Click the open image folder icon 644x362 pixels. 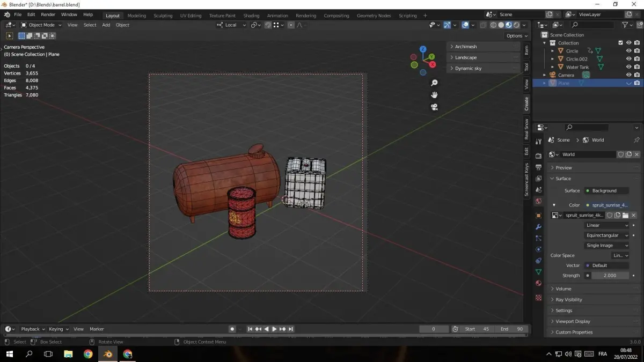(625, 215)
